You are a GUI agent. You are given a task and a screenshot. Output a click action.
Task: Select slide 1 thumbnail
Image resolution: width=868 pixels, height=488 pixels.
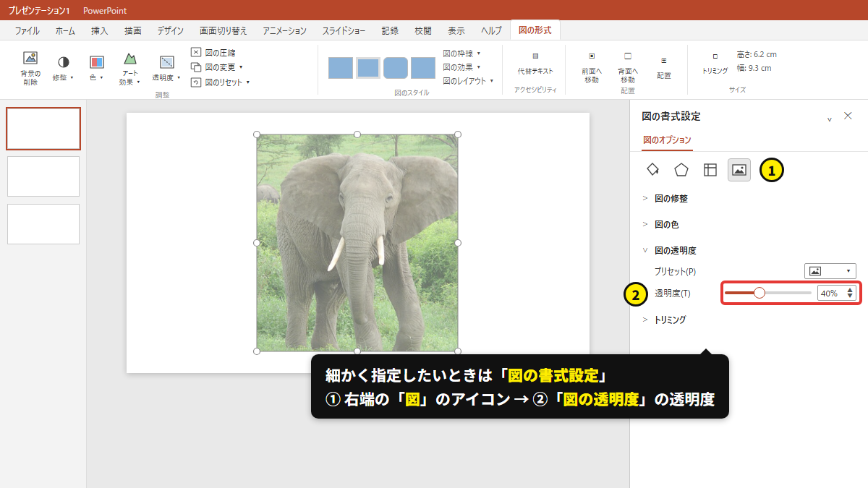(43, 129)
